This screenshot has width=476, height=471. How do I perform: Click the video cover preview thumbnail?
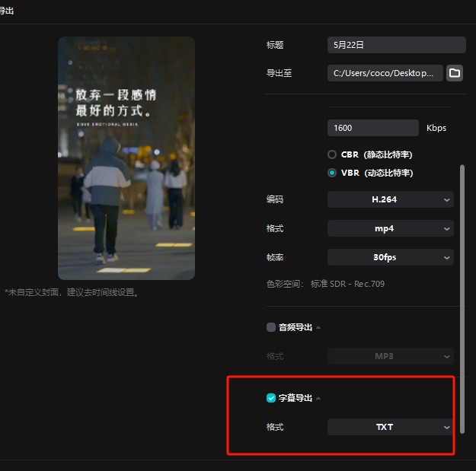[126, 158]
